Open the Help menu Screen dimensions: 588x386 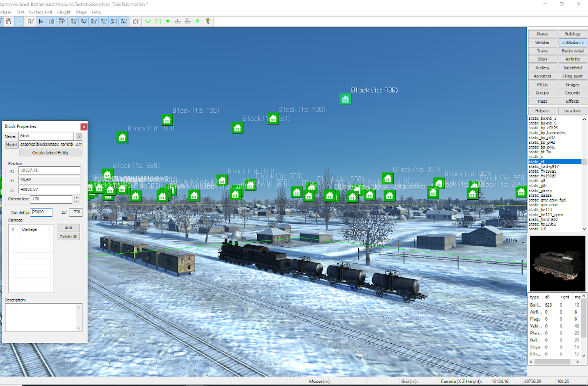coord(96,12)
